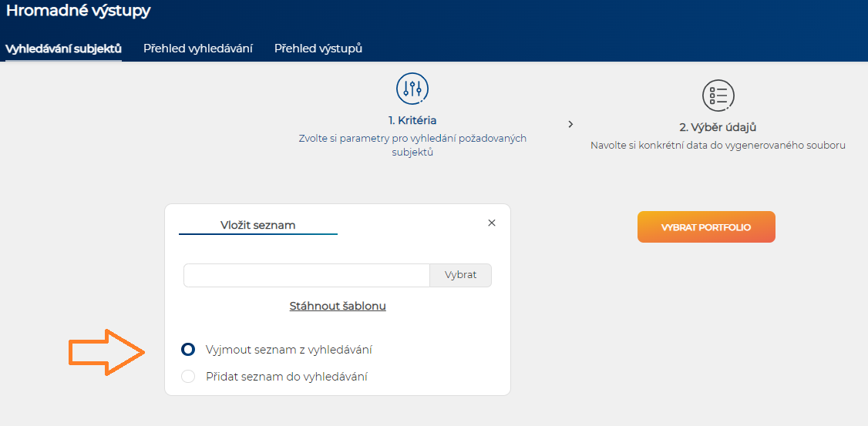Viewport: 868px width, 426px height.
Task: Click the chevron arrow between steps
Action: 570,125
